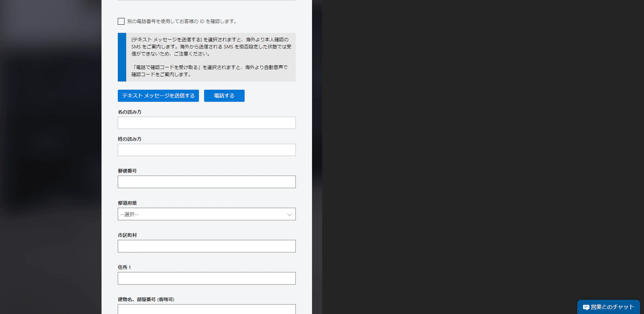Image resolution: width=644 pixels, height=314 pixels.
Task: Open the 営業とのチャット chat button
Action: pyautogui.click(x=608, y=307)
